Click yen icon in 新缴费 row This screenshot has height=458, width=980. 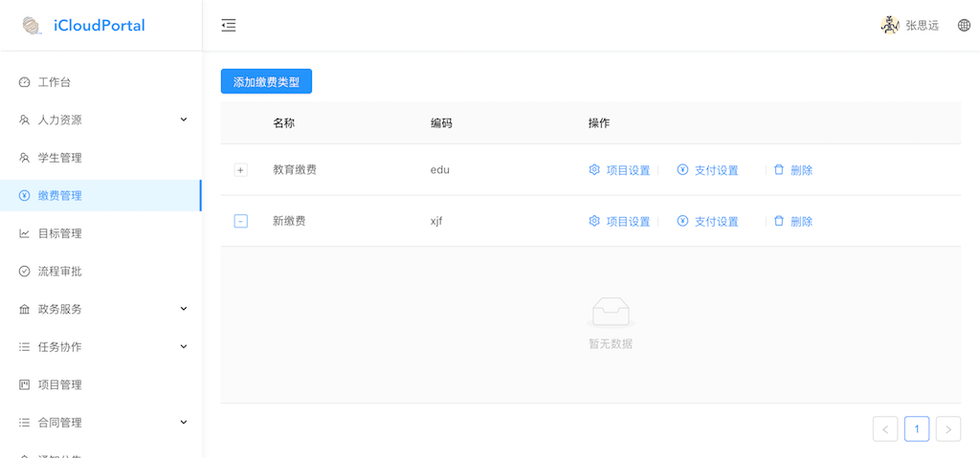(x=682, y=221)
